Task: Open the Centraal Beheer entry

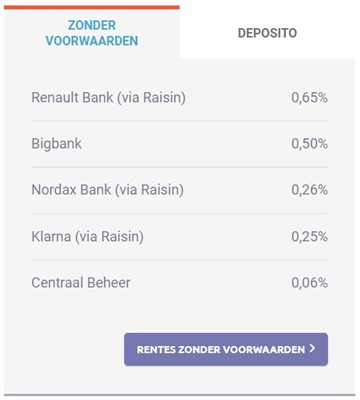Action: pos(81,283)
